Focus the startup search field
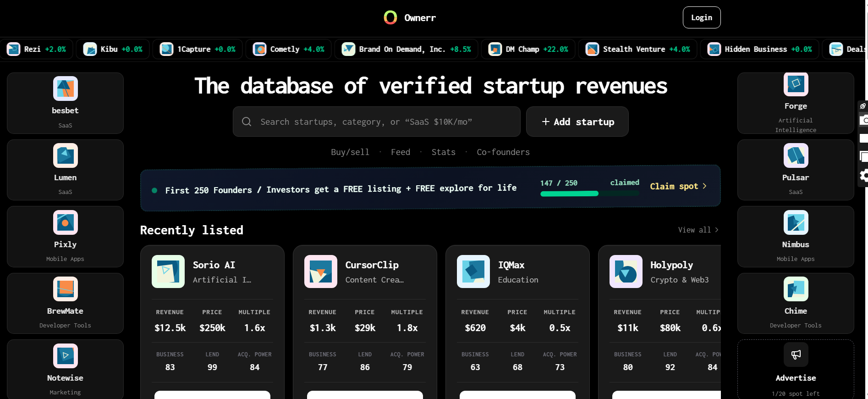The height and width of the screenshot is (399, 868). [377, 122]
